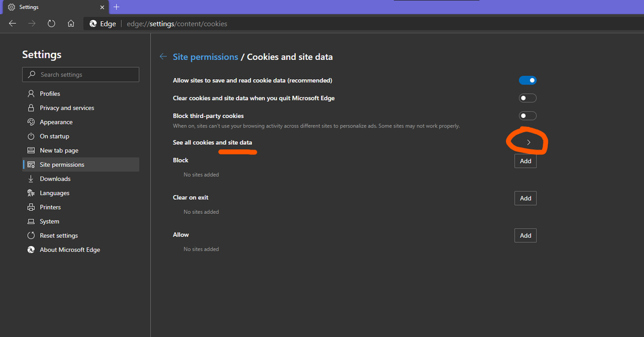Click the Appearance palette icon
Image resolution: width=644 pixels, height=337 pixels.
(x=31, y=122)
